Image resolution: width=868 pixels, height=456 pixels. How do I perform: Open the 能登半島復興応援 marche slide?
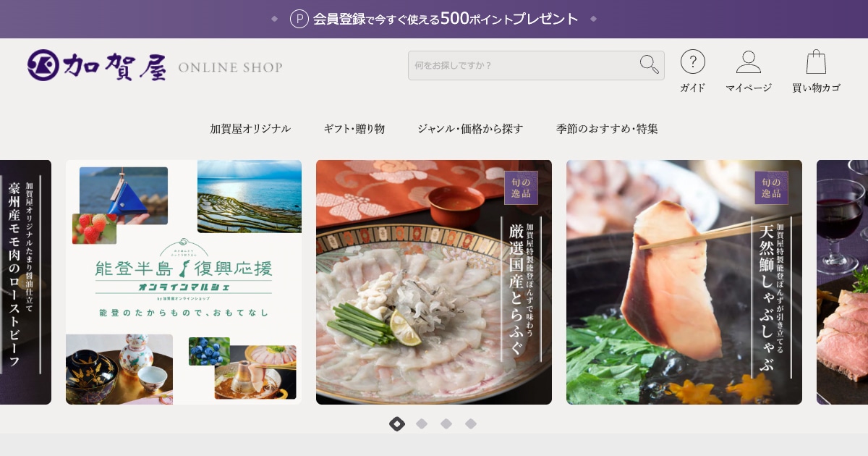coord(184,282)
